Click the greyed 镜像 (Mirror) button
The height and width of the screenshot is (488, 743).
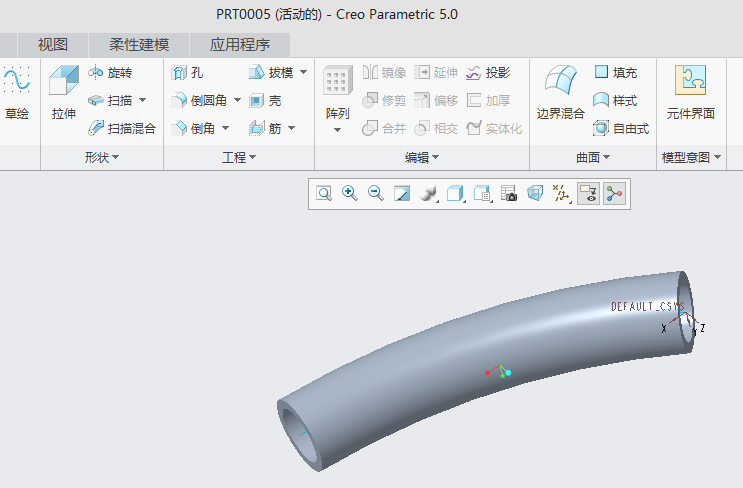click(384, 72)
